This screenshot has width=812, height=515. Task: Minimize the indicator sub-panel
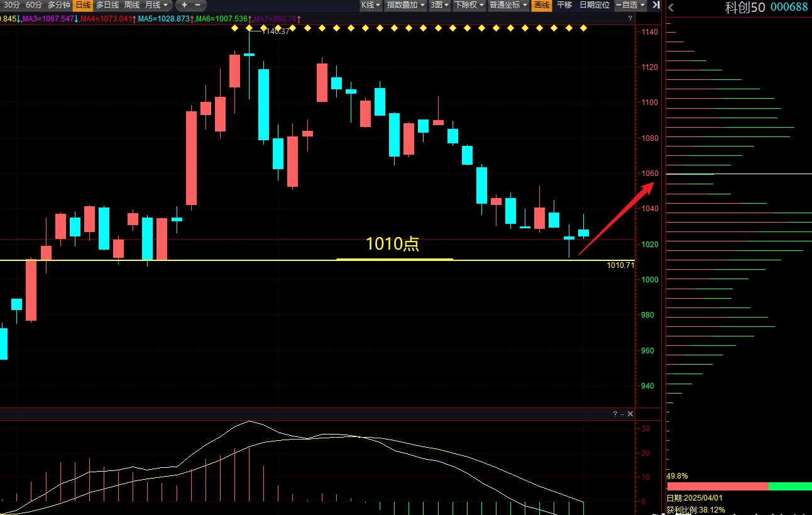pos(622,414)
